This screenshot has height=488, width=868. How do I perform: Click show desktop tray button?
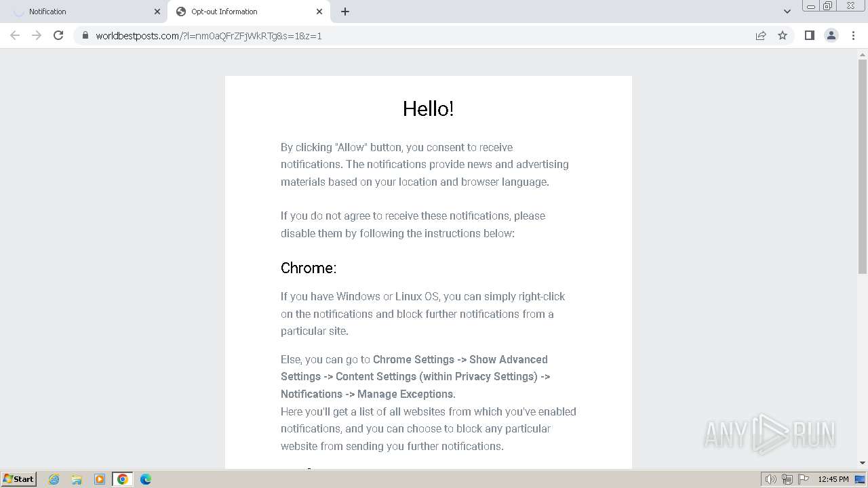[x=861, y=479]
